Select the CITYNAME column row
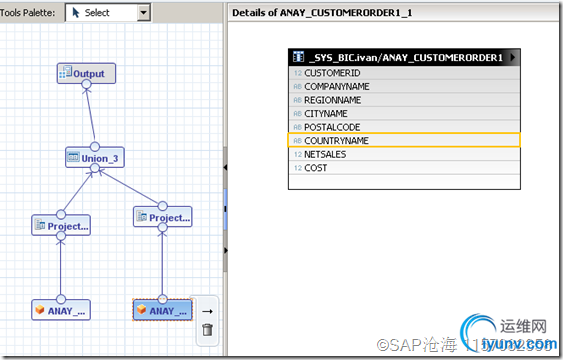Image resolution: width=563 pixels, height=360 pixels. [x=404, y=113]
